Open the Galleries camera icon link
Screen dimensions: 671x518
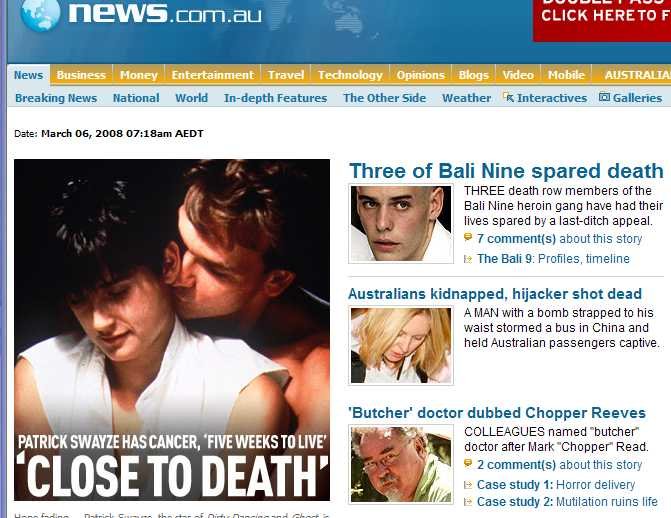pos(604,97)
